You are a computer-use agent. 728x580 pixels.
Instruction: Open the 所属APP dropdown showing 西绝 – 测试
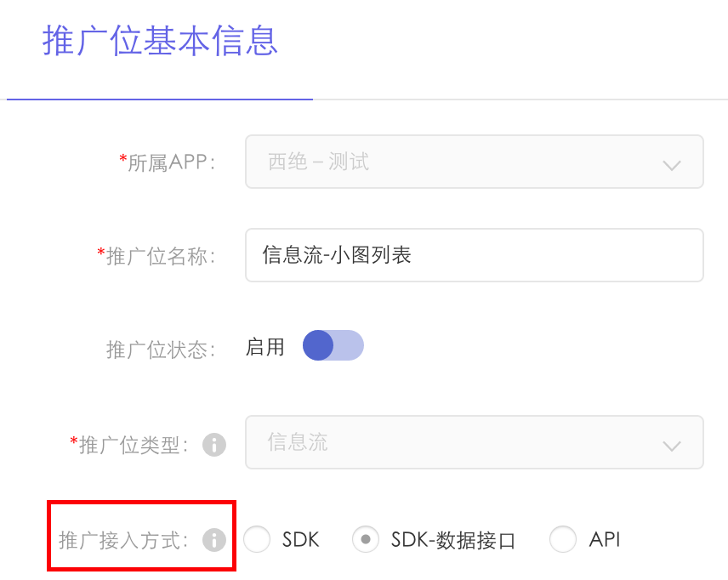(x=474, y=162)
